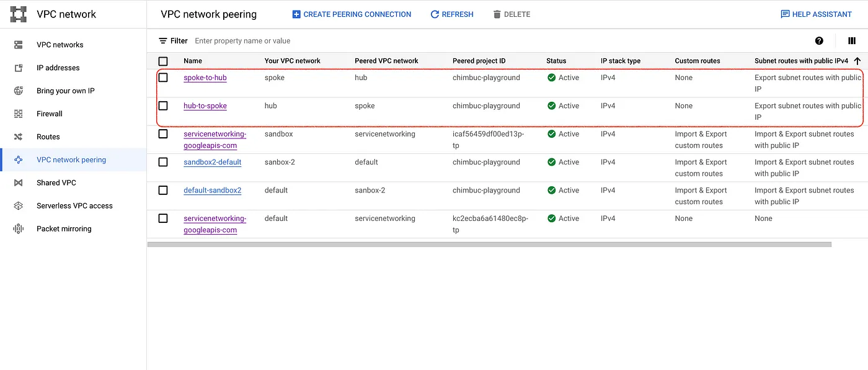Check the spoke-to-hub row checkbox
The width and height of the screenshot is (868, 370).
tap(163, 78)
